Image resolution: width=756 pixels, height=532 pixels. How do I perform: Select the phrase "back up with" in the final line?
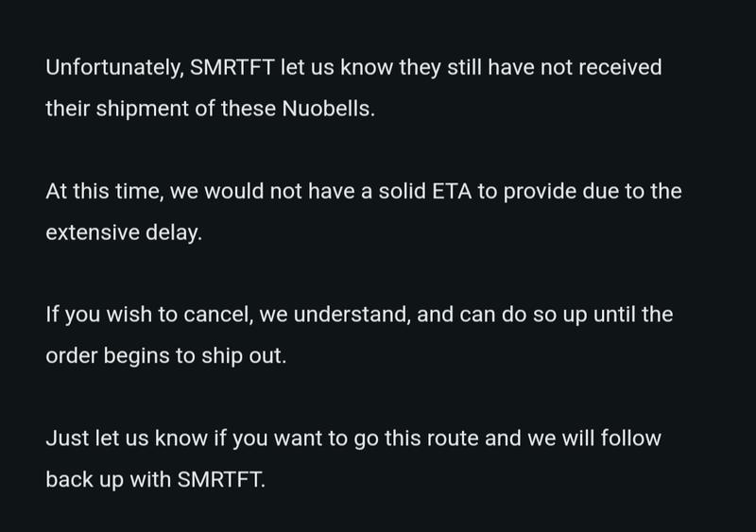[109, 480]
